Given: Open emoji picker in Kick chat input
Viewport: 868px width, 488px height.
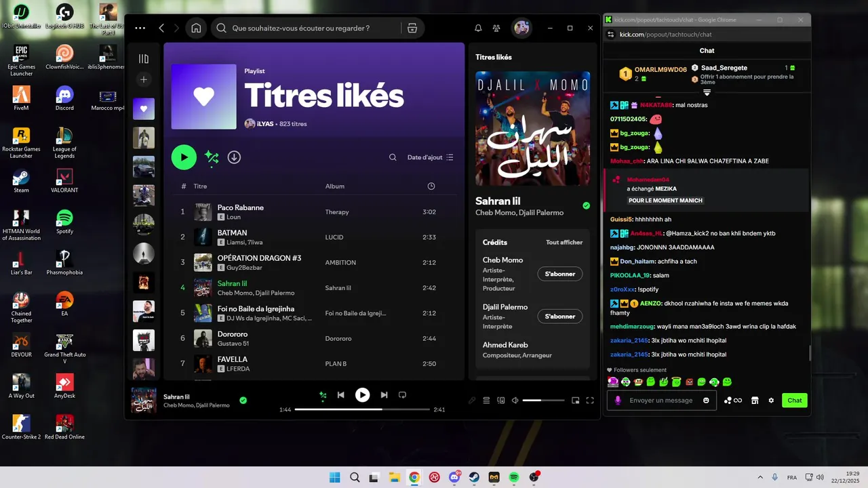Looking at the screenshot, I should click(706, 401).
